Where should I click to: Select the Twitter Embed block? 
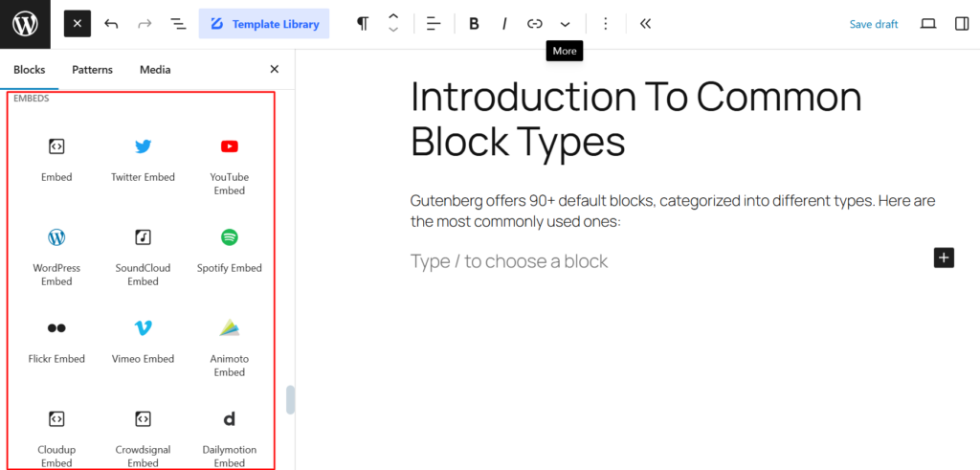[x=144, y=160]
